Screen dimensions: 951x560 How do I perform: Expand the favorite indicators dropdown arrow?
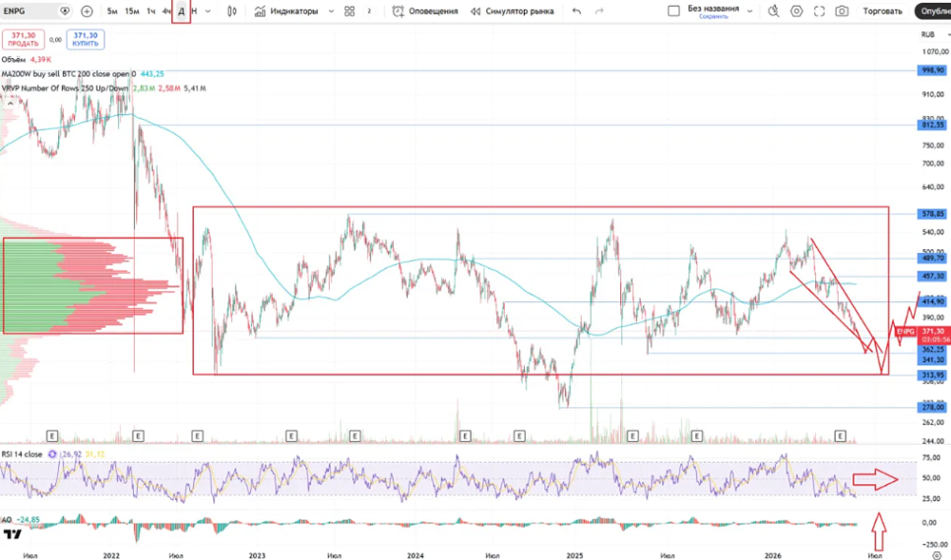pyautogui.click(x=331, y=10)
